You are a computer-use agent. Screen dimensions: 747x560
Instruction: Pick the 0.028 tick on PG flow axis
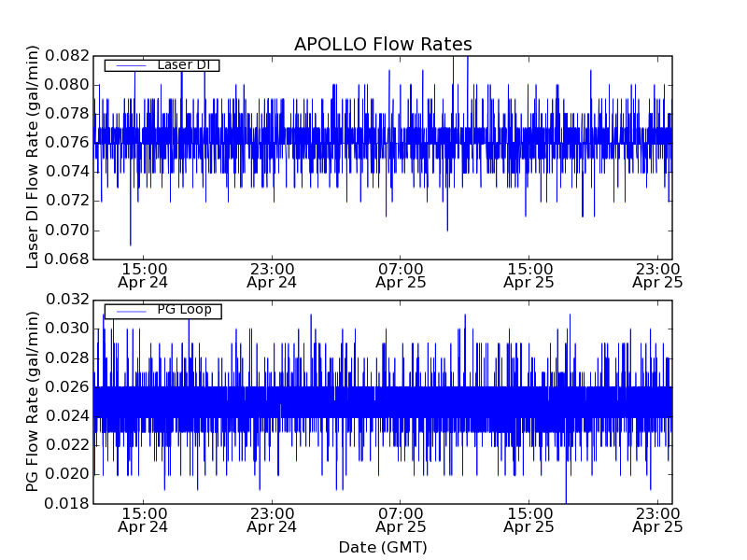(67, 357)
